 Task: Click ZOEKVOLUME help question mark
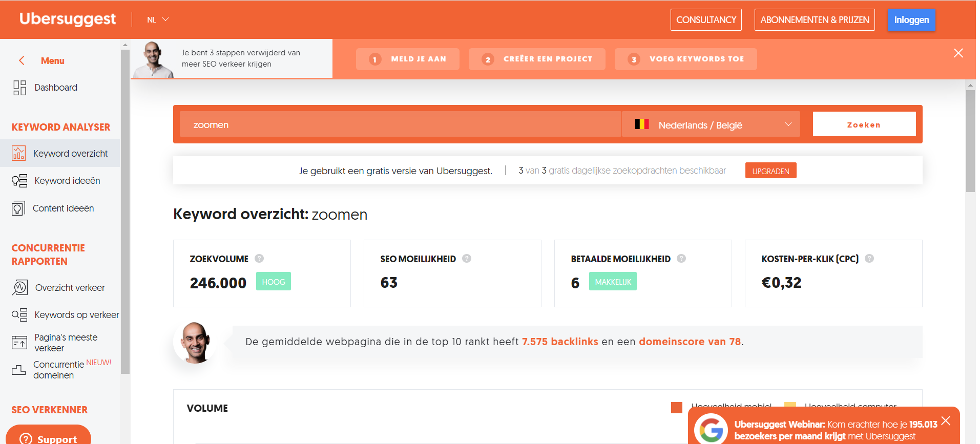click(x=259, y=259)
